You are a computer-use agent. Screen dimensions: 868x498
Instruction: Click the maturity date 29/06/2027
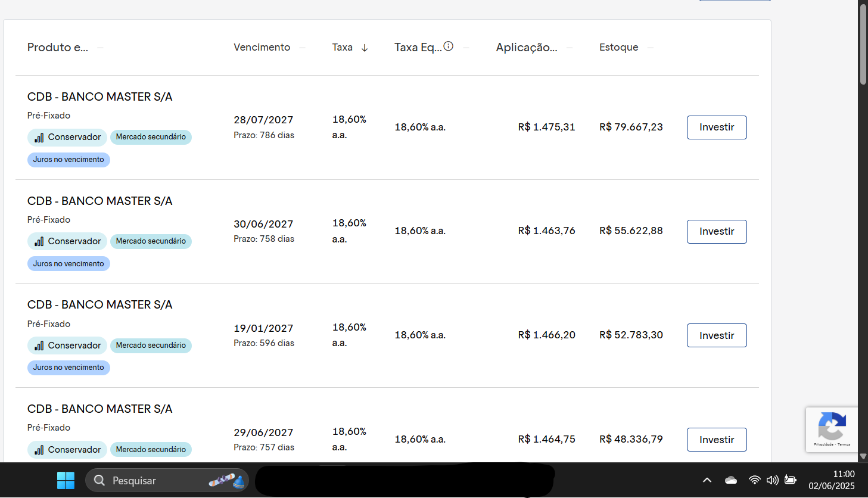263,432
